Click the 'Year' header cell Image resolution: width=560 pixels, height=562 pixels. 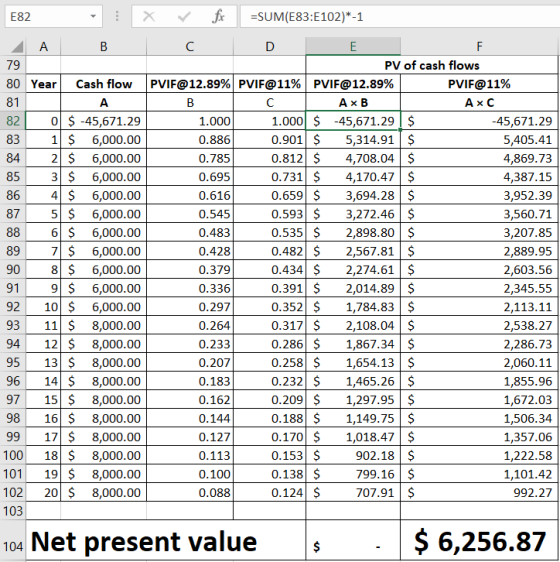tap(43, 84)
